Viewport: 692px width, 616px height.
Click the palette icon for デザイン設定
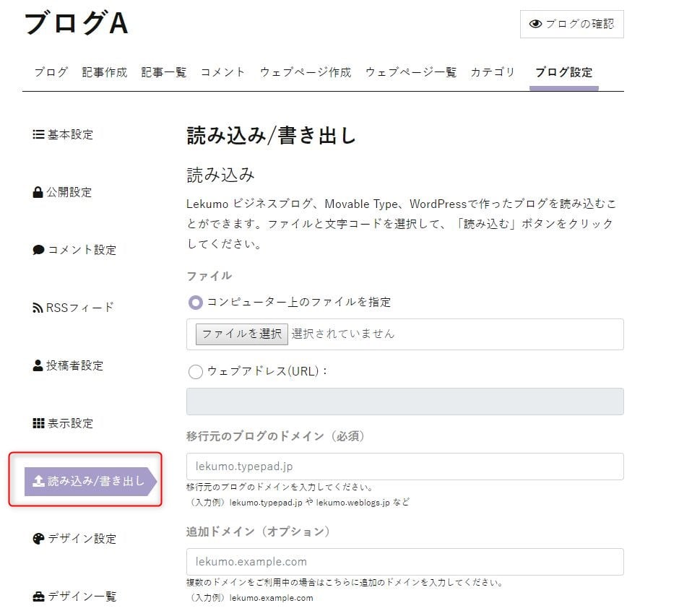pos(38,539)
